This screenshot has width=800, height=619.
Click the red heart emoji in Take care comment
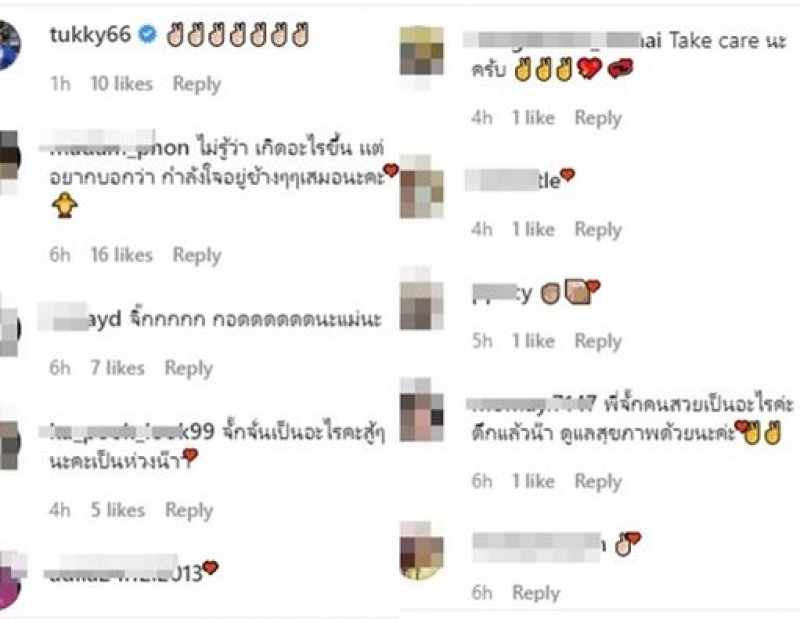(x=589, y=68)
